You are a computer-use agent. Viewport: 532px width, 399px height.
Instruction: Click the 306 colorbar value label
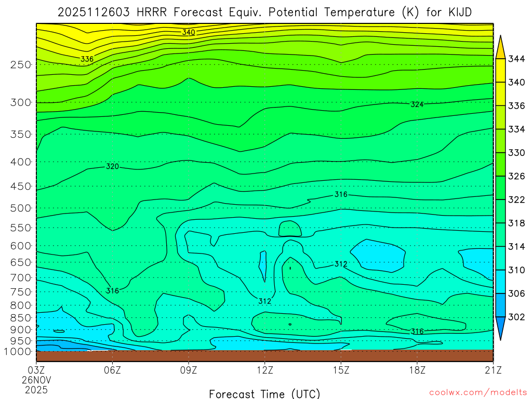pyautogui.click(x=516, y=294)
